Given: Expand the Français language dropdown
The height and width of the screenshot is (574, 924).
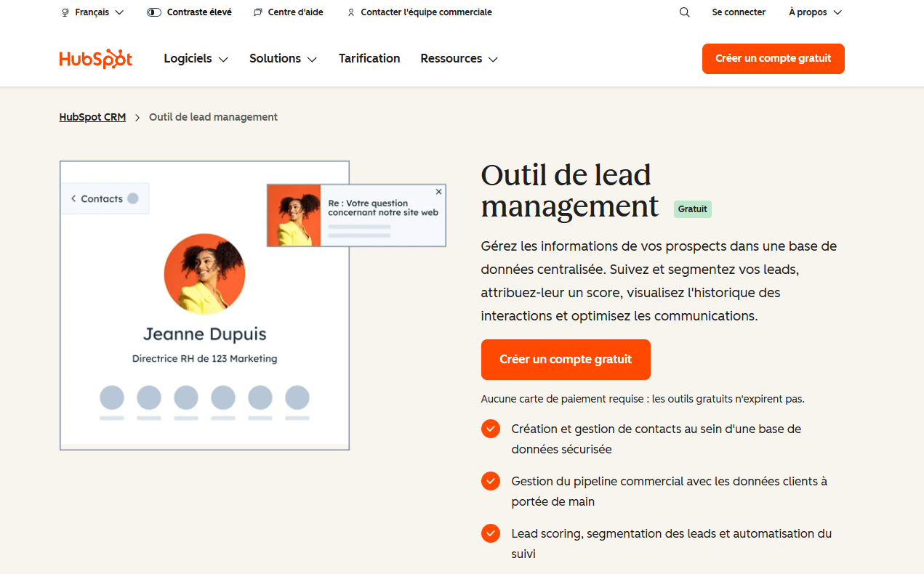Looking at the screenshot, I should click(93, 12).
